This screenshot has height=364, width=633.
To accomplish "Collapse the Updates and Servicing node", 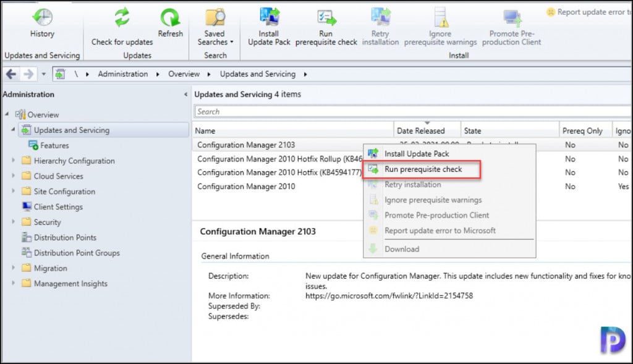I will (x=13, y=130).
